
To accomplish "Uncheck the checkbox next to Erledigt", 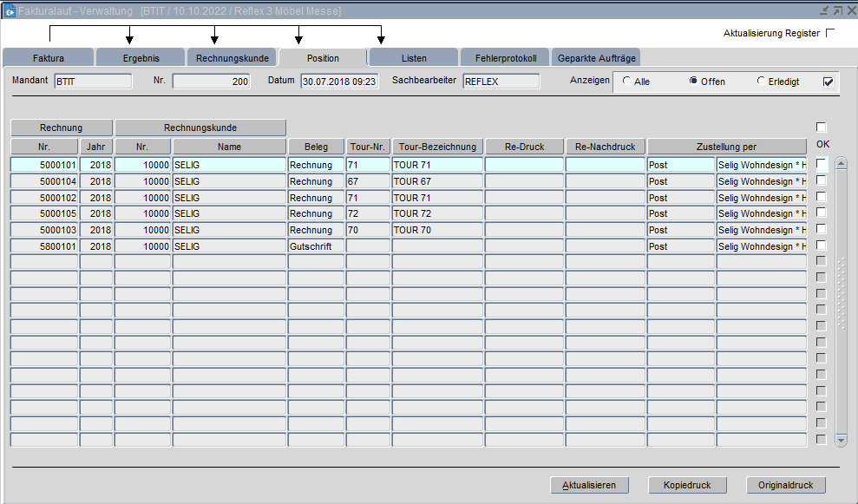I will (x=828, y=82).
